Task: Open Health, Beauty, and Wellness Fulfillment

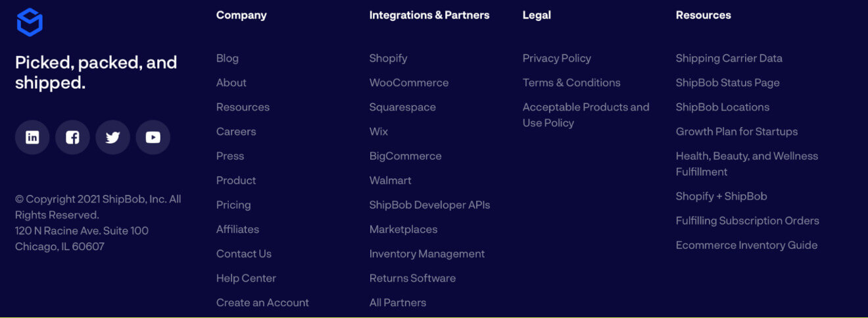Action: coord(747,163)
